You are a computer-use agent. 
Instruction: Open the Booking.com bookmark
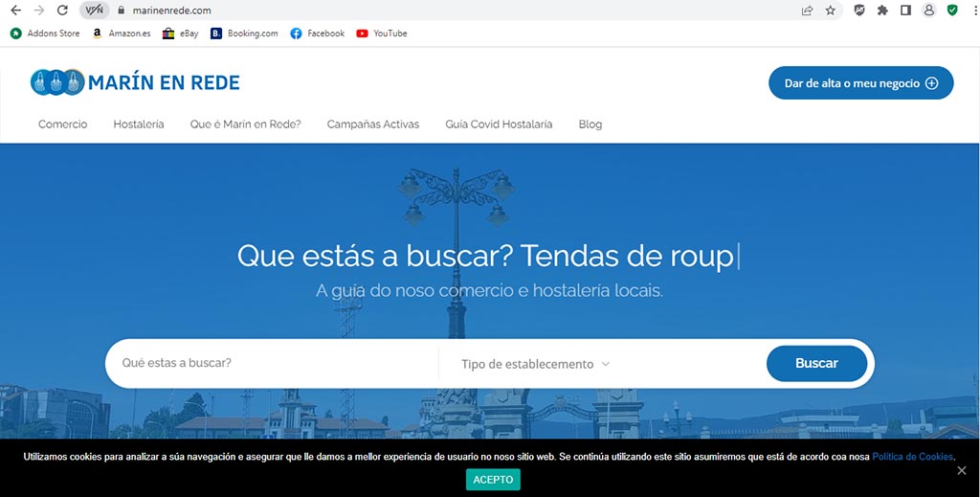[244, 34]
